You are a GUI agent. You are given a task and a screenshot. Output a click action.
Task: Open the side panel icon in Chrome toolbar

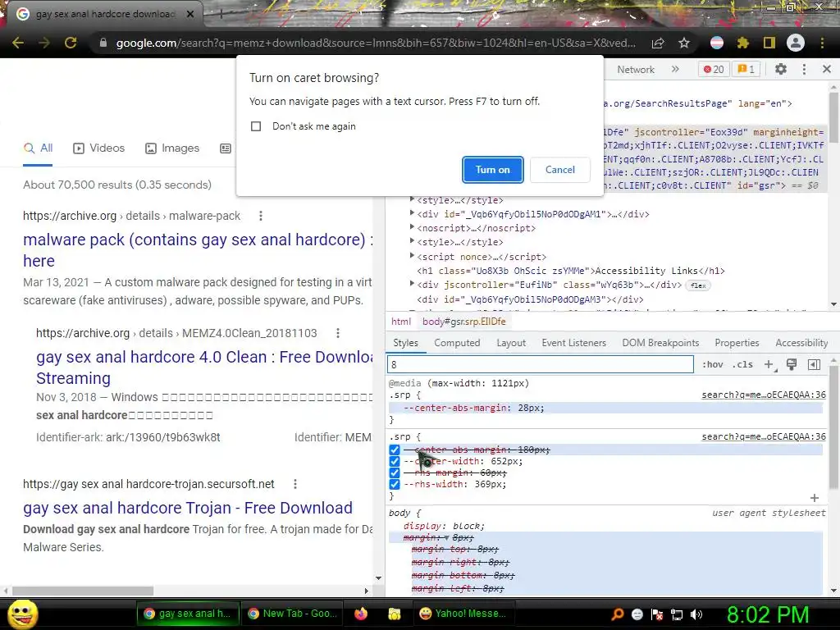point(769,43)
